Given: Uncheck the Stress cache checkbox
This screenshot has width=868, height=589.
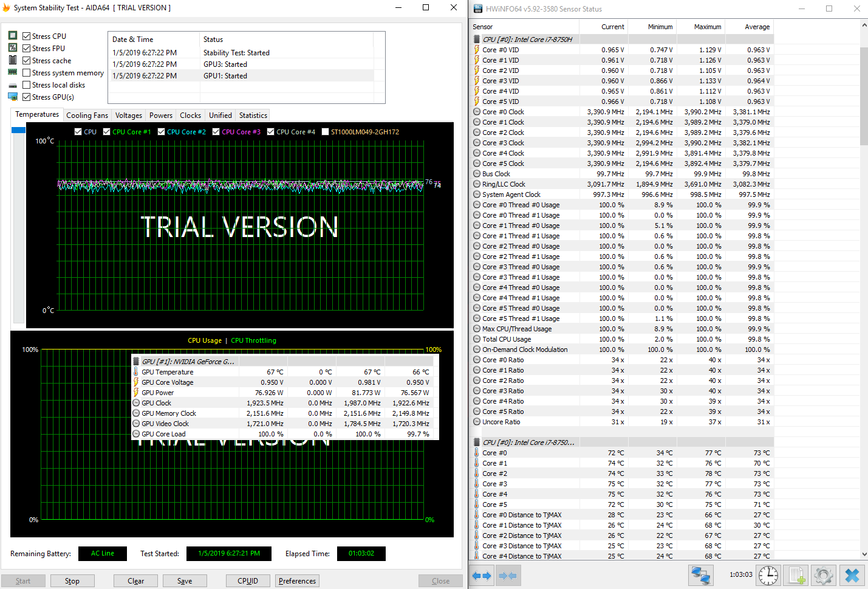Looking at the screenshot, I should point(26,60).
